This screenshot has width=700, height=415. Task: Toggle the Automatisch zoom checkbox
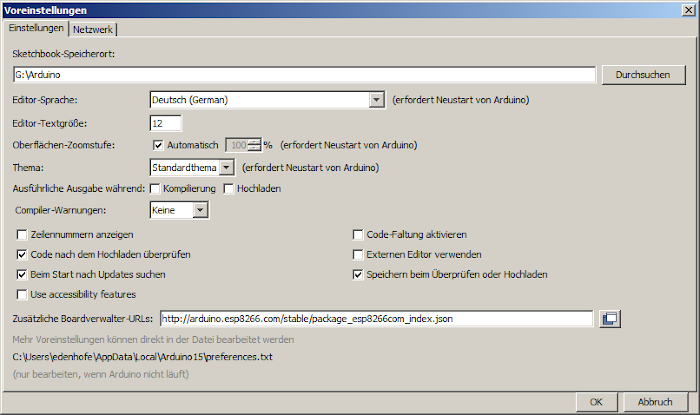158,145
